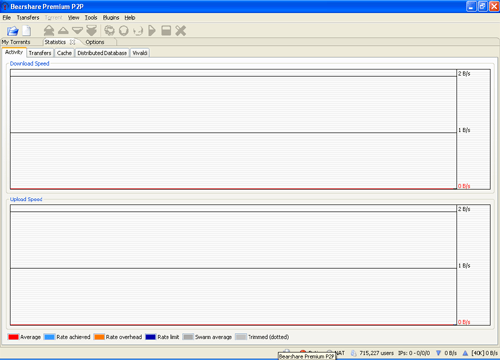
Task: Select the Cache sub-tab
Action: [x=64, y=53]
